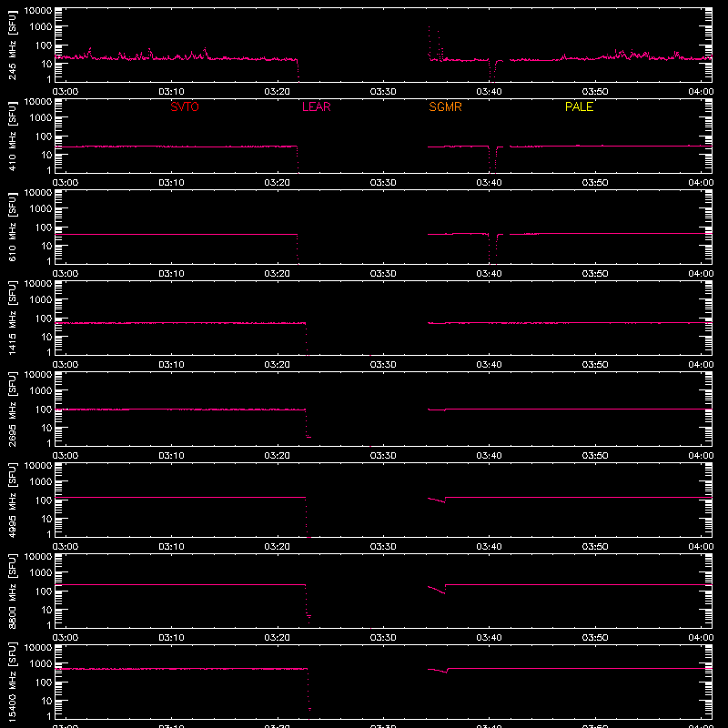Viewport: 728px width, 728px height.
Task: Click the SVTO station label
Action: 185,106
